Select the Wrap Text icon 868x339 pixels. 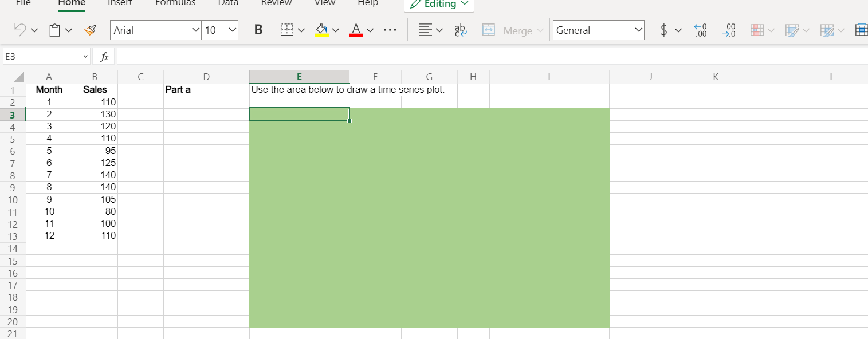point(460,30)
